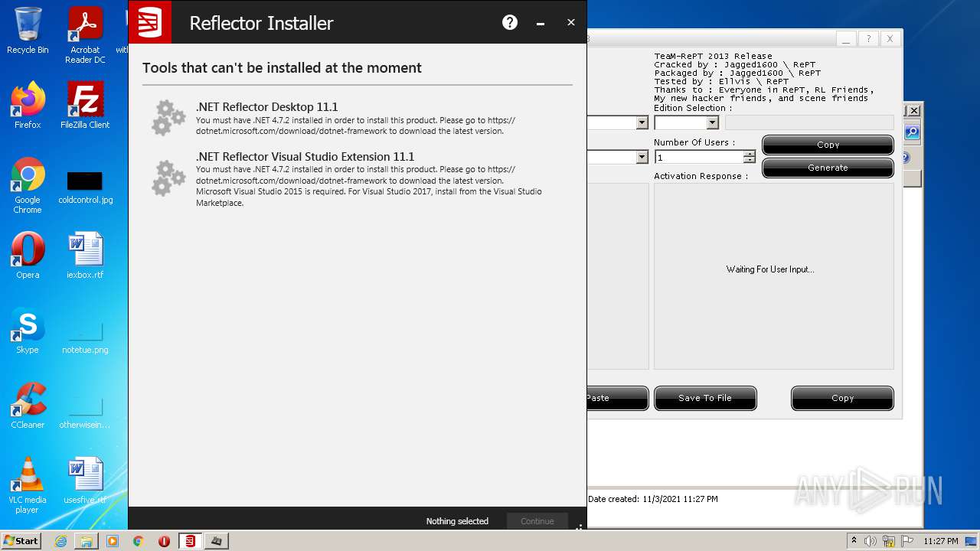This screenshot has width=980, height=551.
Task: Click Opera icon in taskbar
Action: pyautogui.click(x=165, y=541)
